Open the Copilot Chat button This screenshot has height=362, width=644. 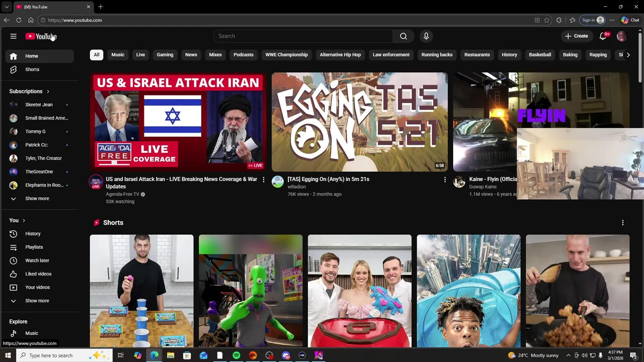click(630, 20)
